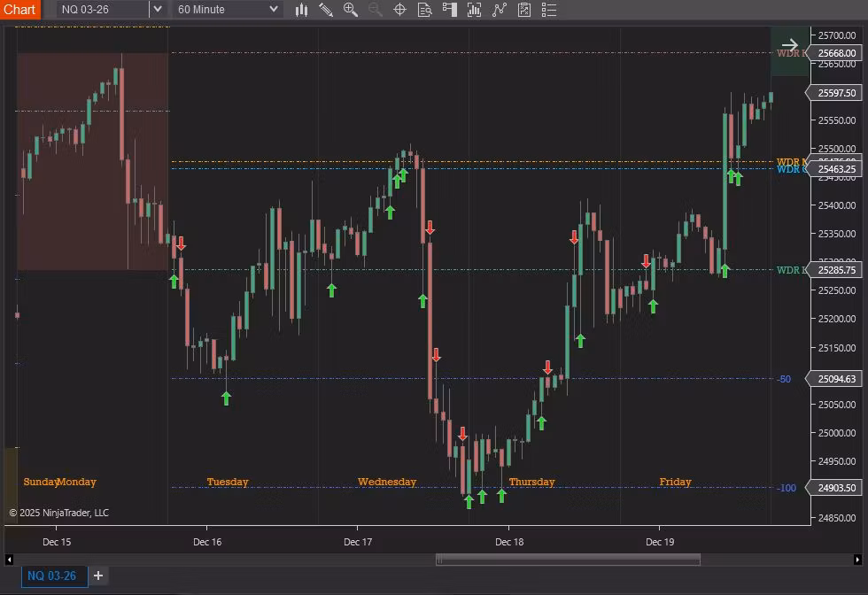Open the bar type candlestick icon
Screen dimensions: 868x595
pyautogui.click(x=301, y=10)
